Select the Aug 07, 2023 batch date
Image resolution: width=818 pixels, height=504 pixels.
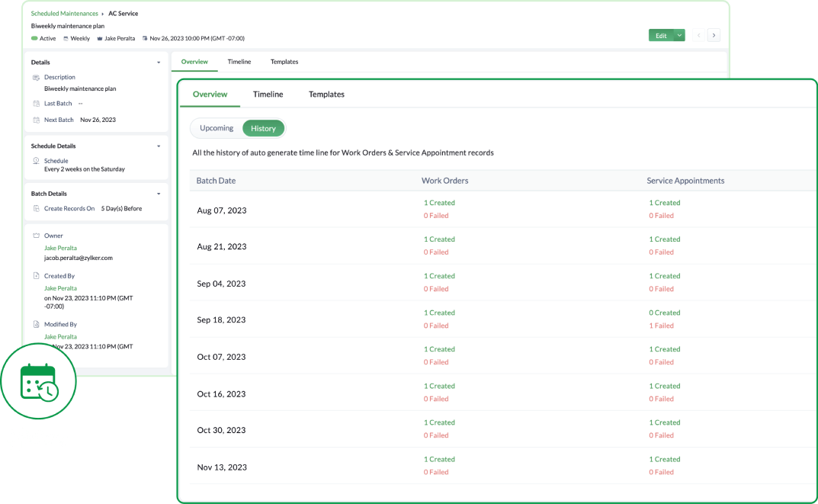point(222,210)
